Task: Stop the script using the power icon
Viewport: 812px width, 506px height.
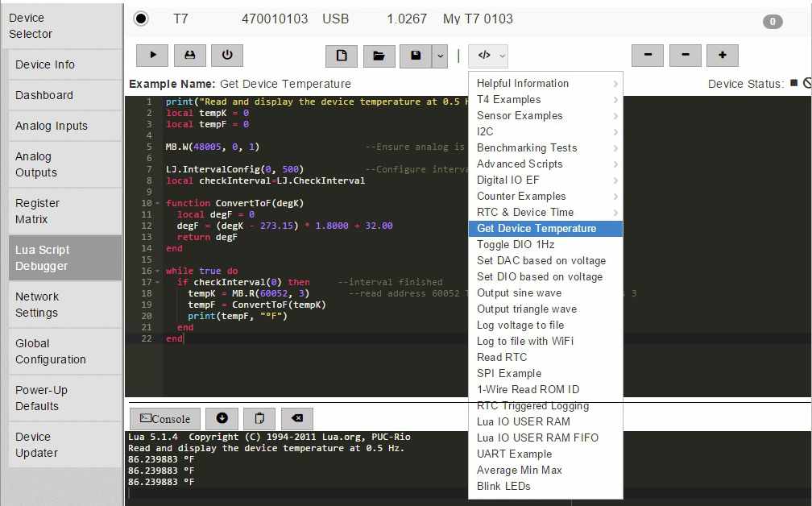Action: [226, 56]
